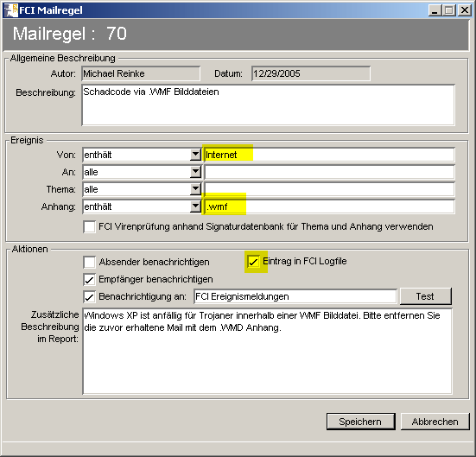This screenshot has height=457, width=476.
Task: Focus the Von field containing Internet
Action: pos(329,155)
